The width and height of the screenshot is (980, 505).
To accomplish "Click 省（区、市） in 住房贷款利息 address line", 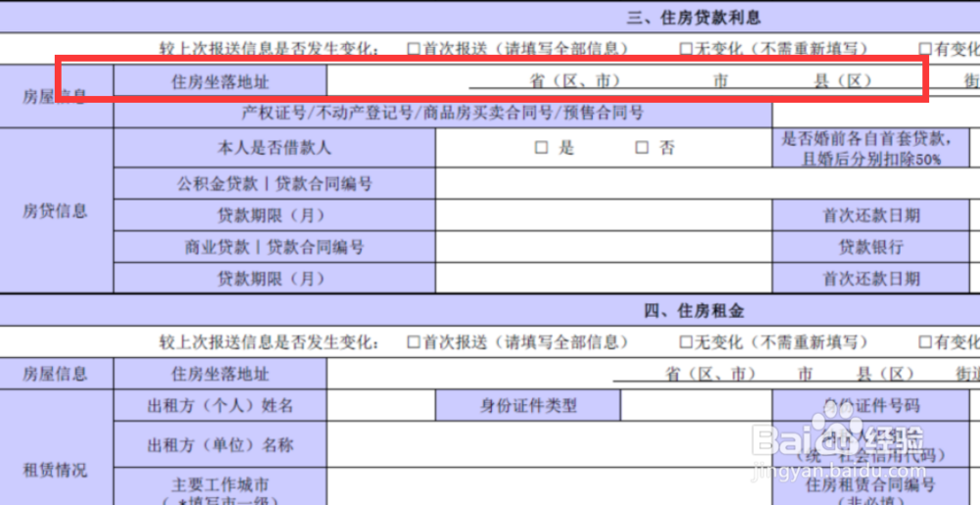I will pos(575,81).
